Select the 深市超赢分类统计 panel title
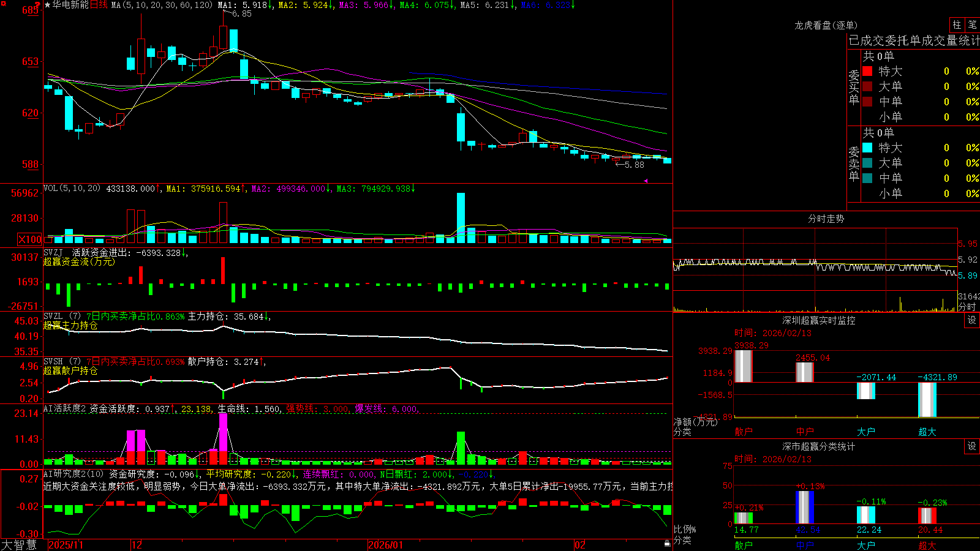The width and height of the screenshot is (980, 551). (x=818, y=446)
